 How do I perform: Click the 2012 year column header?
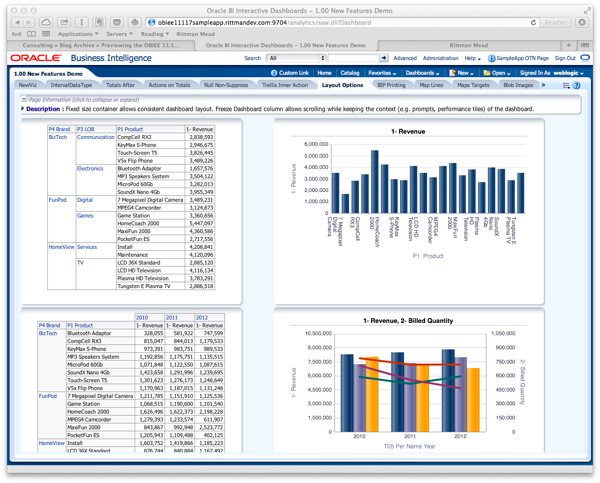pyautogui.click(x=202, y=318)
